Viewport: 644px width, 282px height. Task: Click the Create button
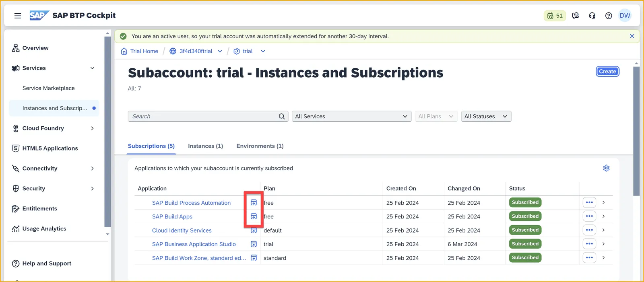pos(607,71)
